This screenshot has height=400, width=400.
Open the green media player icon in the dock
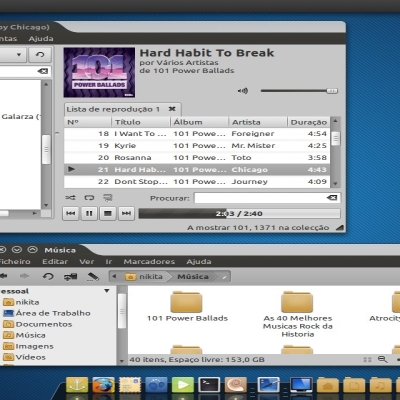click(x=183, y=385)
